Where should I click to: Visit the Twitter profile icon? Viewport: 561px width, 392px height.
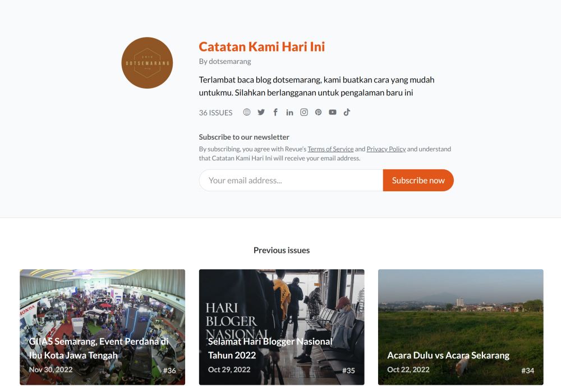261,112
